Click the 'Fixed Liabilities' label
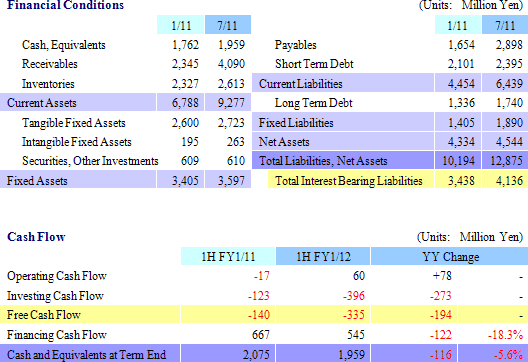The image size is (528, 362). (296, 123)
